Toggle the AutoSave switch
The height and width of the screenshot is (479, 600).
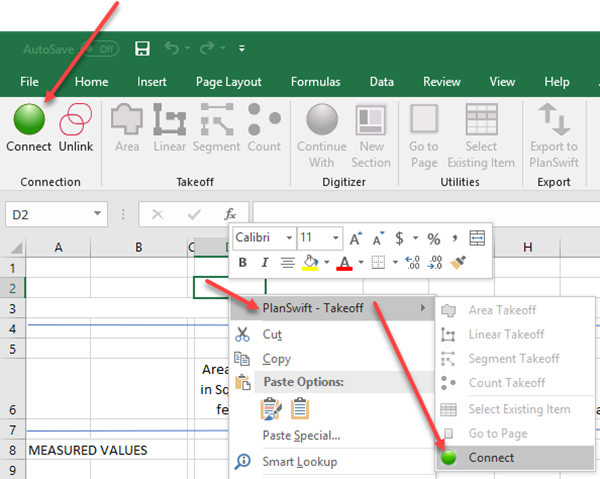click(x=100, y=49)
